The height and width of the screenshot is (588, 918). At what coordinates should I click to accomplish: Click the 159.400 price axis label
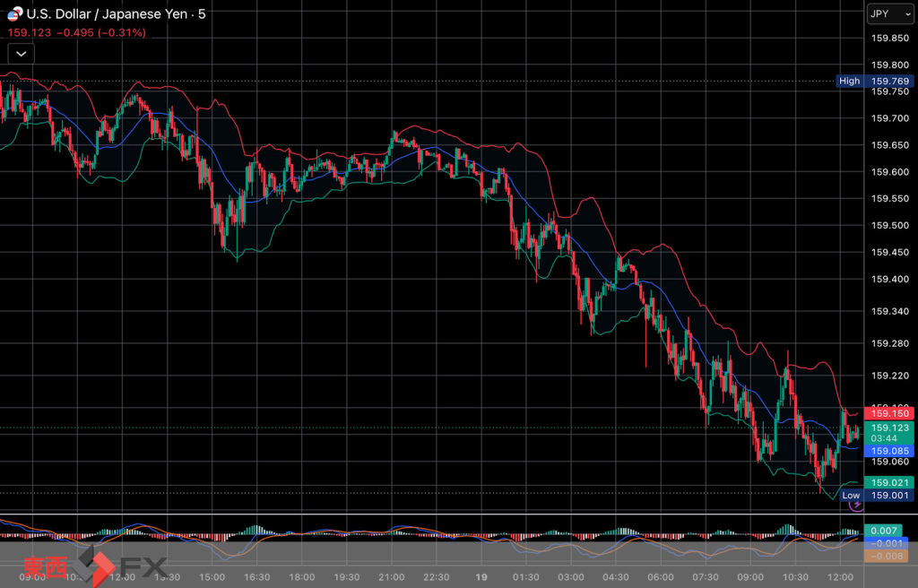(x=890, y=280)
